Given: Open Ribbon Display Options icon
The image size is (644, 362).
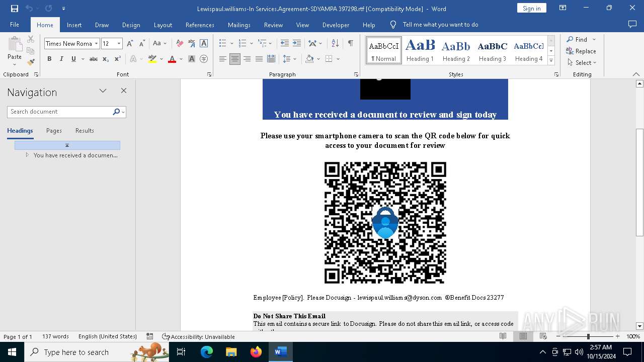Looking at the screenshot, I should click(563, 8).
